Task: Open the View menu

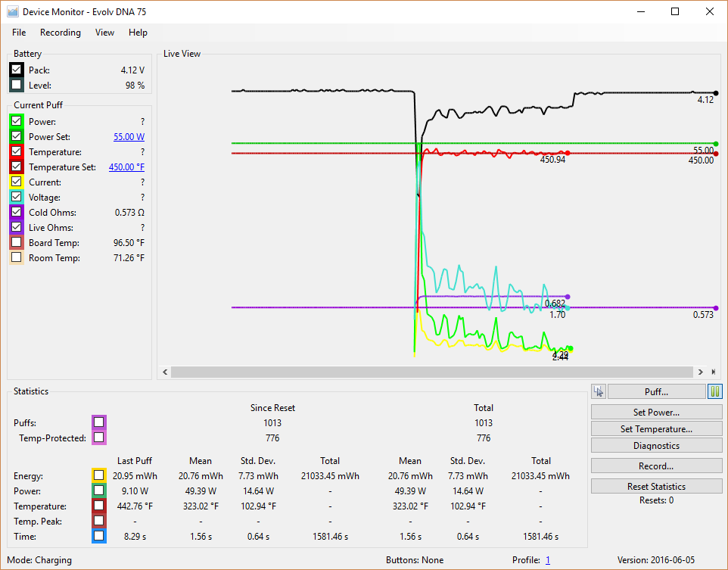Action: click(105, 33)
